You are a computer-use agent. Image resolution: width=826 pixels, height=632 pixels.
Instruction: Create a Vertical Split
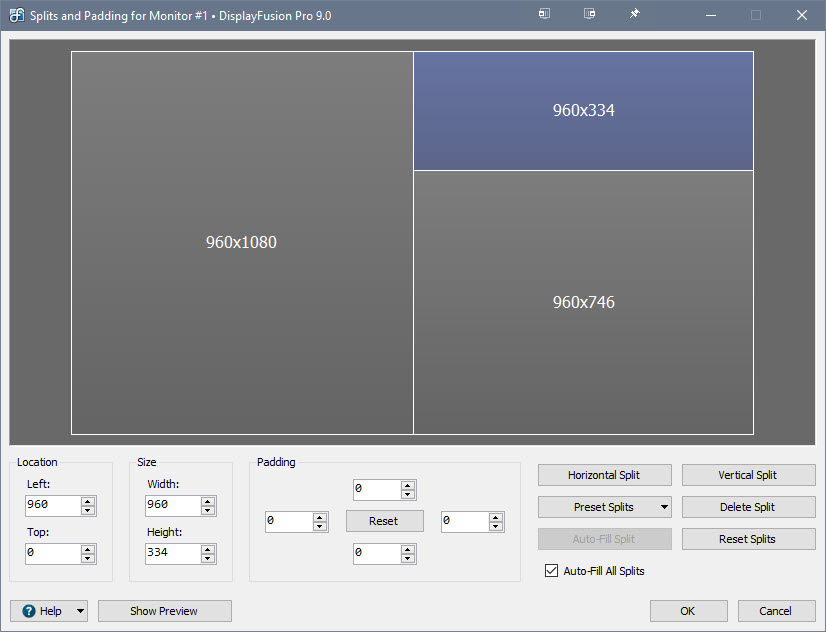748,475
